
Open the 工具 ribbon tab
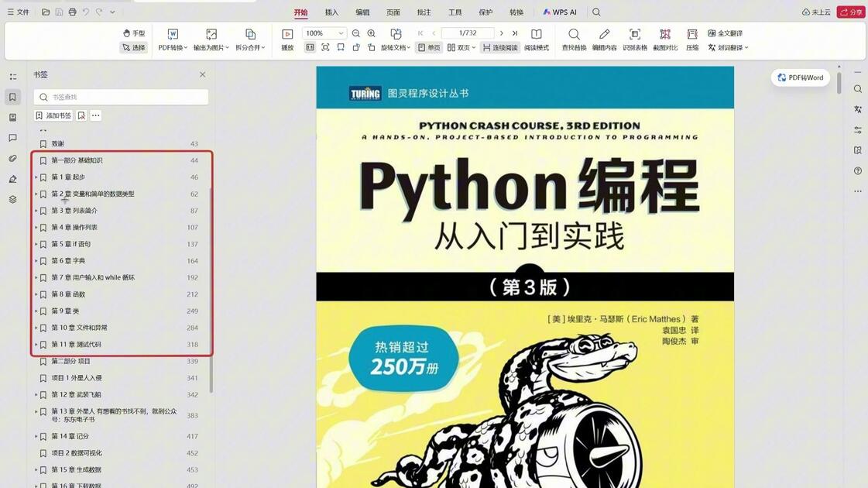(x=455, y=12)
